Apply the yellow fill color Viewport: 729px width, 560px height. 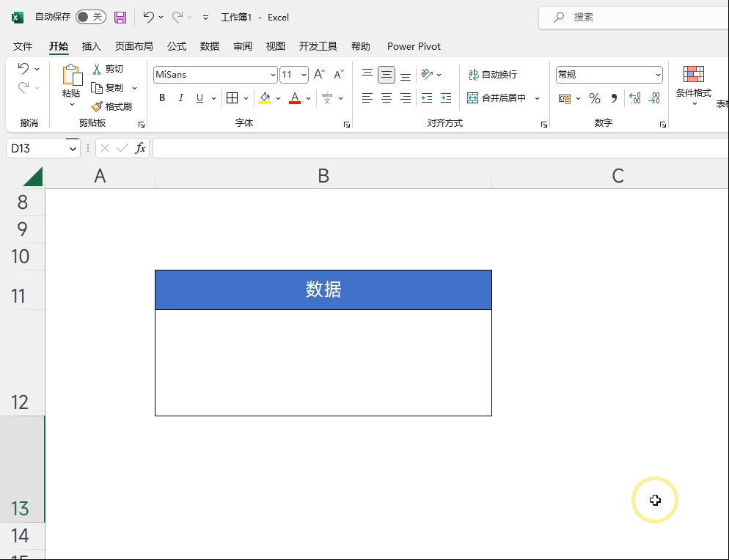pos(265,98)
